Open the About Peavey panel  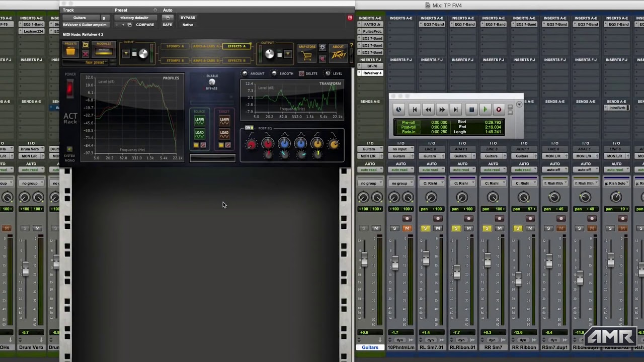point(338,53)
